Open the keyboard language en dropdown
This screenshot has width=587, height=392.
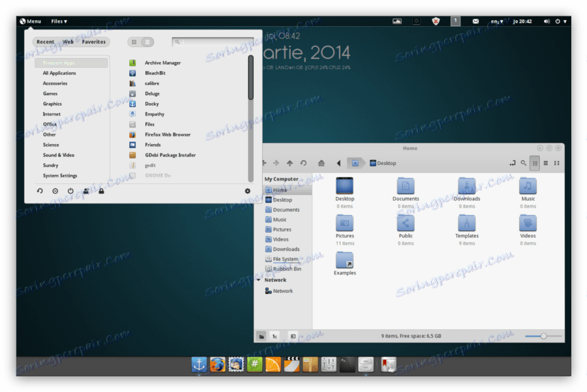(497, 22)
